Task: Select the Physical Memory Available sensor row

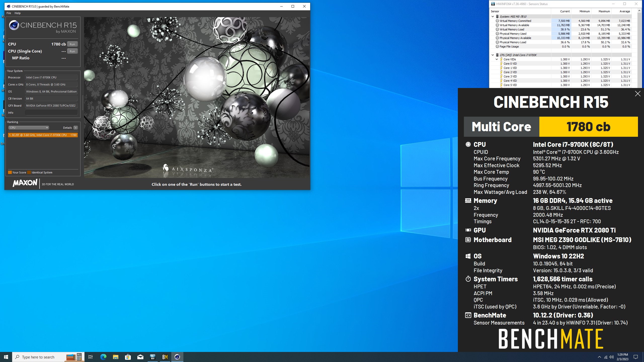Action: [561, 38]
